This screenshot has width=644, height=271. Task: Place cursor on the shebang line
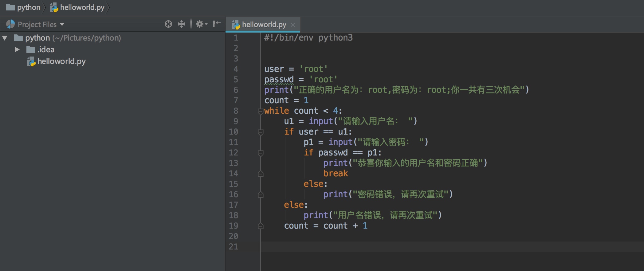tap(308, 37)
